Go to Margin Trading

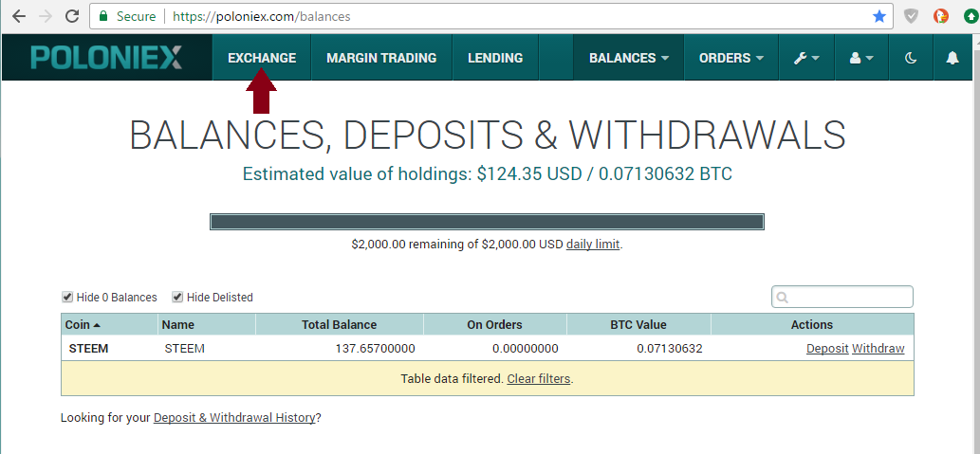[x=381, y=58]
